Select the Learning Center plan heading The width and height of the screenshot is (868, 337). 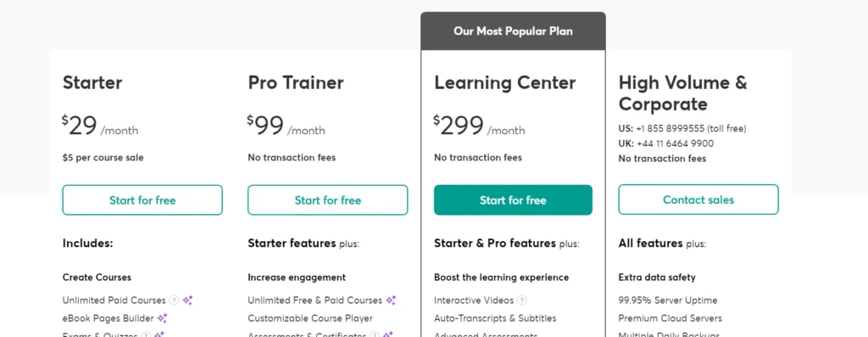click(x=505, y=83)
